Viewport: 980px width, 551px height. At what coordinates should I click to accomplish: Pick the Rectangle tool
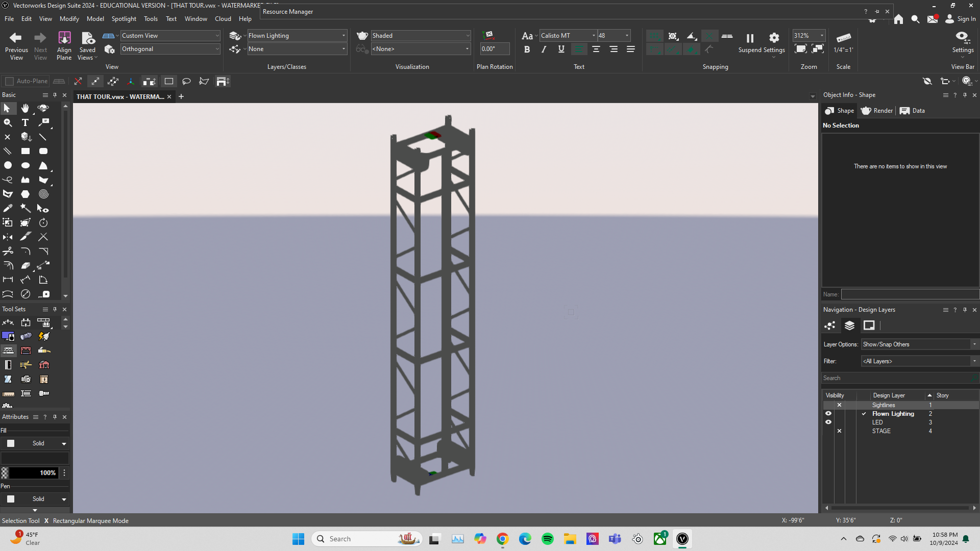25,151
